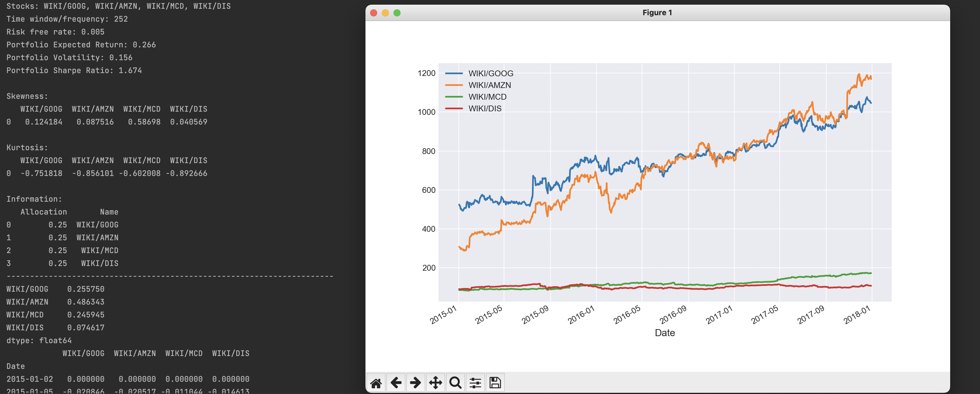The height and width of the screenshot is (394, 980).
Task: Click the WIKI/AMZN legend label
Action: (490, 85)
